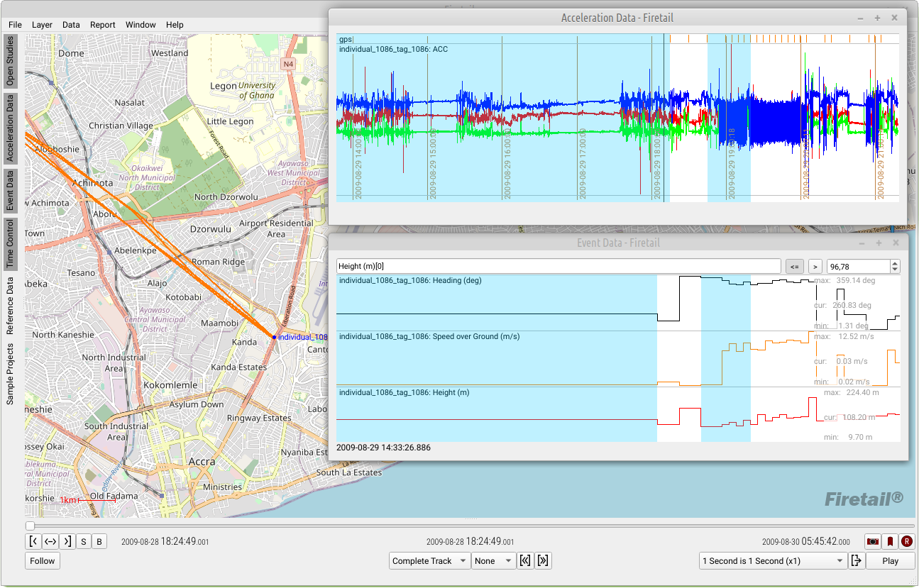919x588 pixels.
Task: Open the Data menu
Action: point(71,25)
